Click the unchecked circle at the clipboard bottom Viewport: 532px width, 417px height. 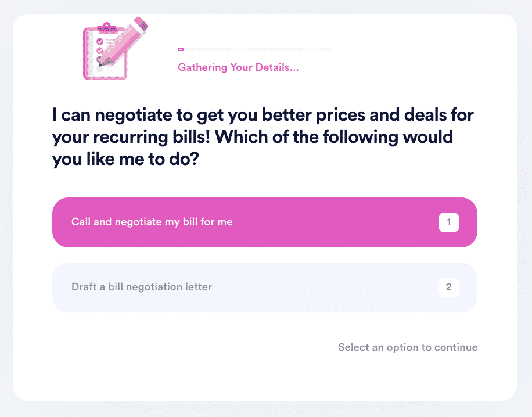(100, 69)
